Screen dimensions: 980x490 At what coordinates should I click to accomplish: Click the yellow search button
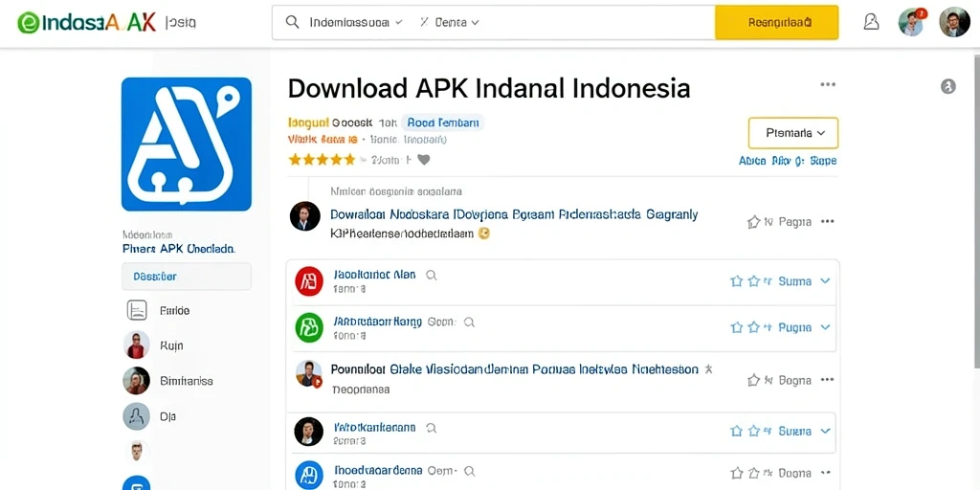[776, 23]
